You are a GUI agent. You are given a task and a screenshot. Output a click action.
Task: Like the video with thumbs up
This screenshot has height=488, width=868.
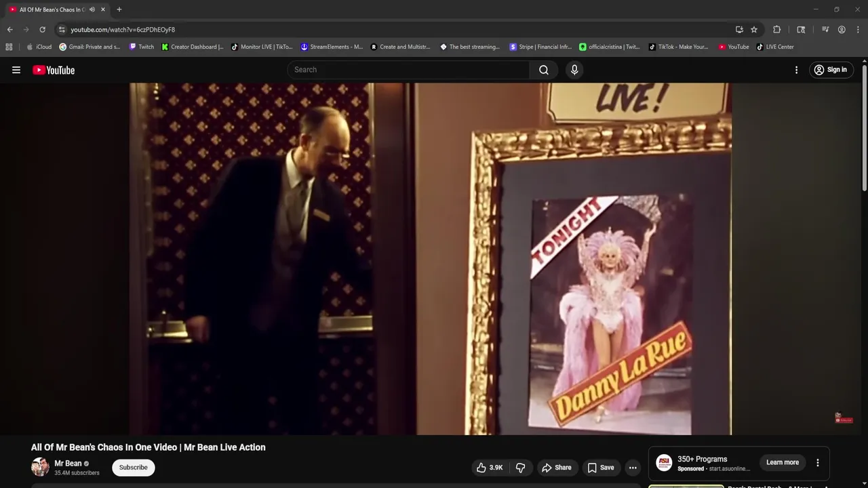490,468
